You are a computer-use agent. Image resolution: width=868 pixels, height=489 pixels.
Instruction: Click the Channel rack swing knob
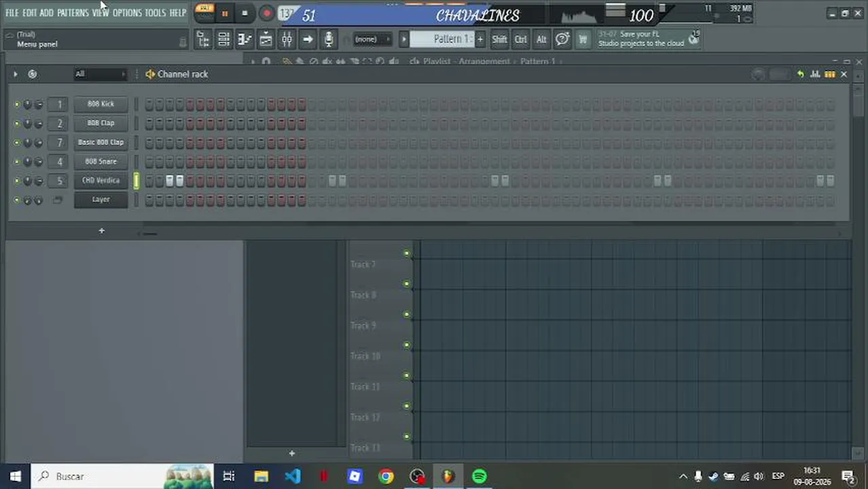[759, 74]
